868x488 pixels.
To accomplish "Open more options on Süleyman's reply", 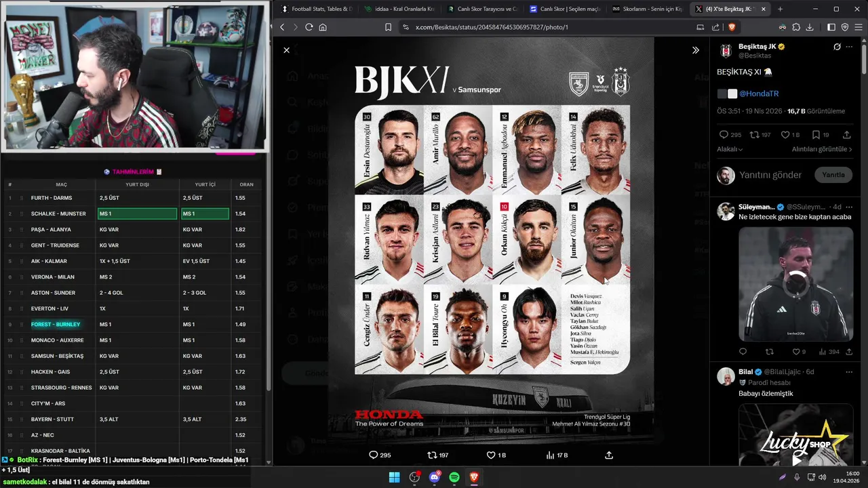I will (849, 207).
